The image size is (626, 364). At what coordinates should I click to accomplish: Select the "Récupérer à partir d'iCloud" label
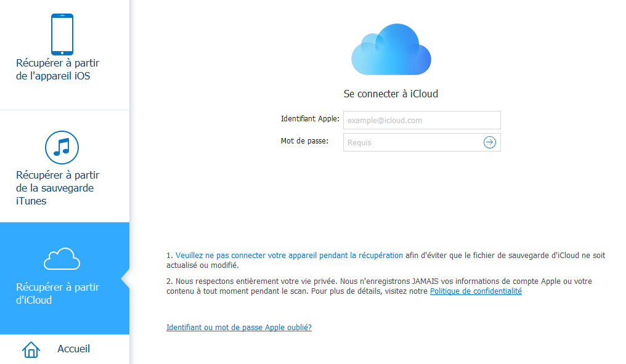pyautogui.click(x=57, y=294)
